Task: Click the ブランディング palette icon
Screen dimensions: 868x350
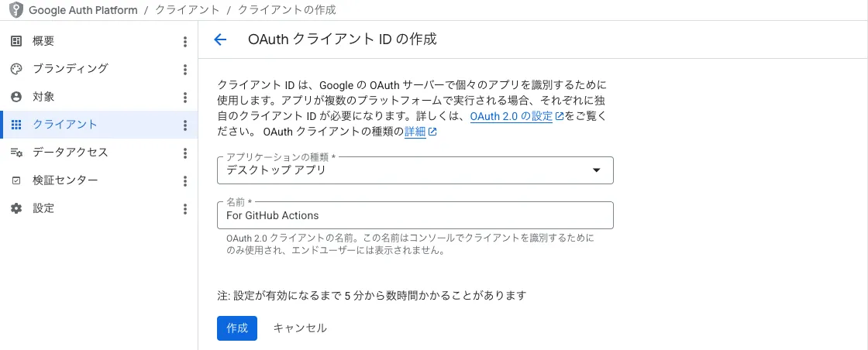Action: coord(16,69)
